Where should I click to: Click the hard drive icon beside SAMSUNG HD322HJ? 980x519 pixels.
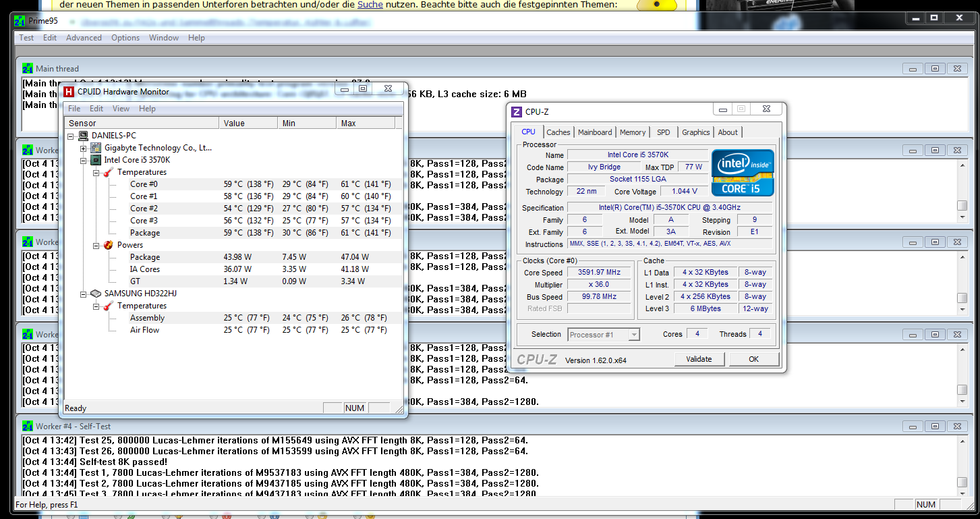pyautogui.click(x=96, y=294)
